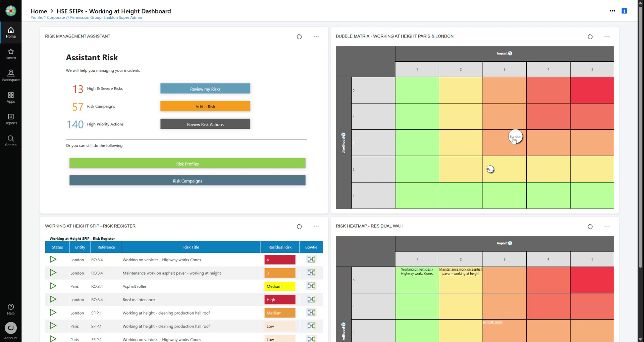Refresh the Risk Management Assistant widget
This screenshot has height=342, width=644.
(299, 37)
